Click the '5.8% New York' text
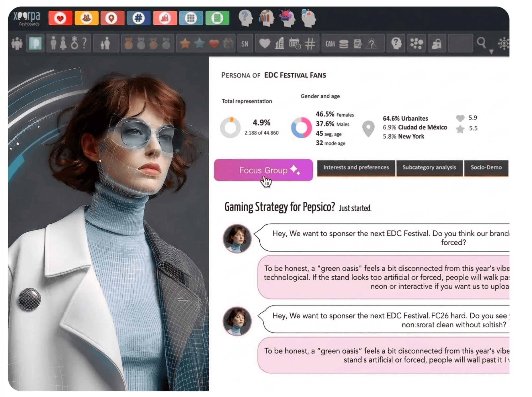 [x=403, y=136]
